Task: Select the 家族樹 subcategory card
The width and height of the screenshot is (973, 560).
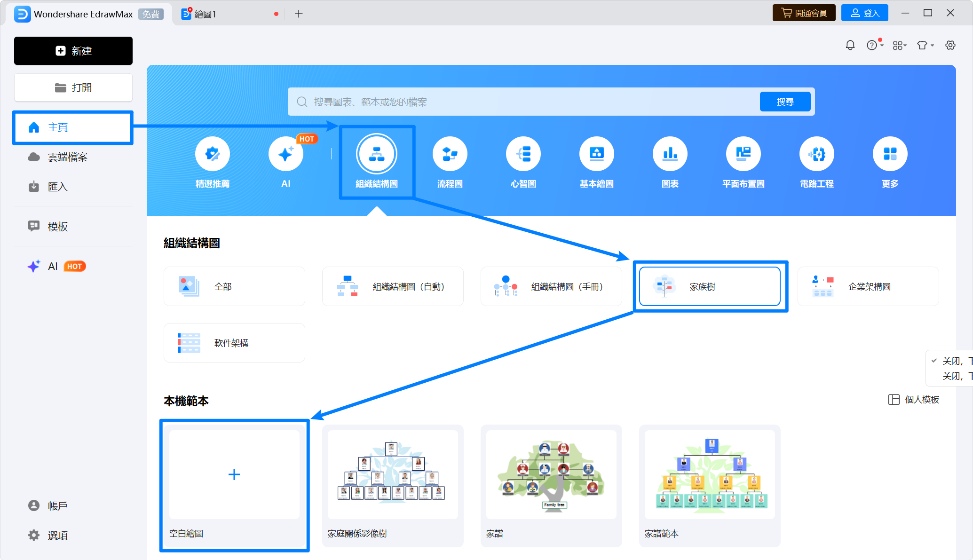Action: click(710, 286)
